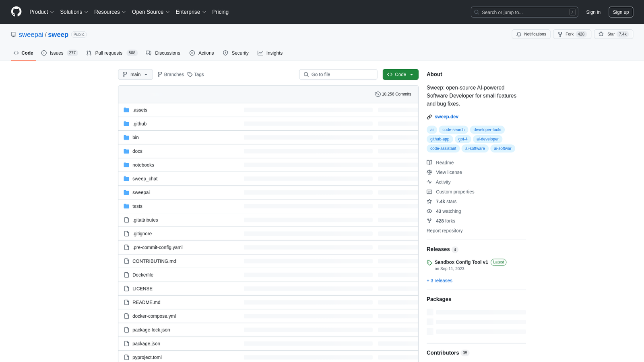The width and height of the screenshot is (644, 362).
Task: Open the Branches link
Action: point(171,74)
